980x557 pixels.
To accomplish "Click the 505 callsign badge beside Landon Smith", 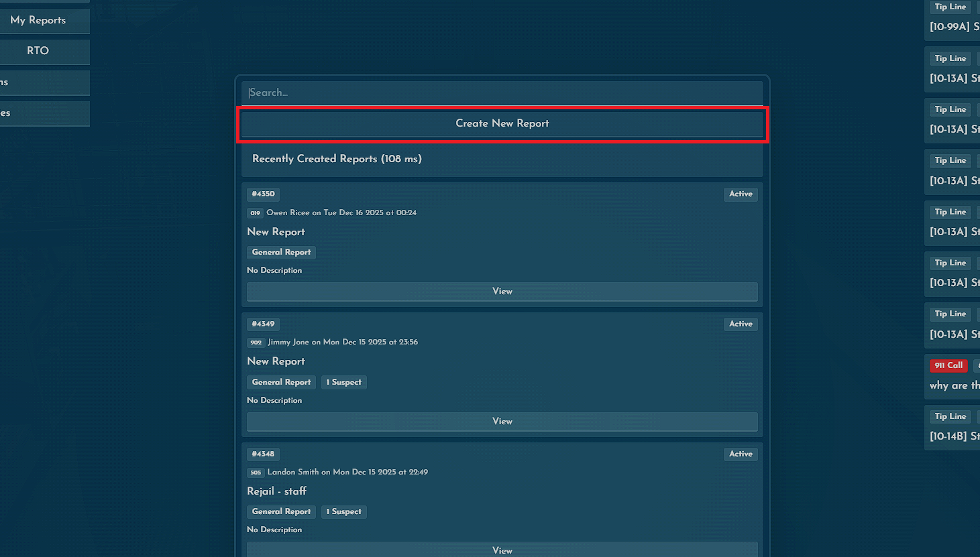I will [256, 473].
